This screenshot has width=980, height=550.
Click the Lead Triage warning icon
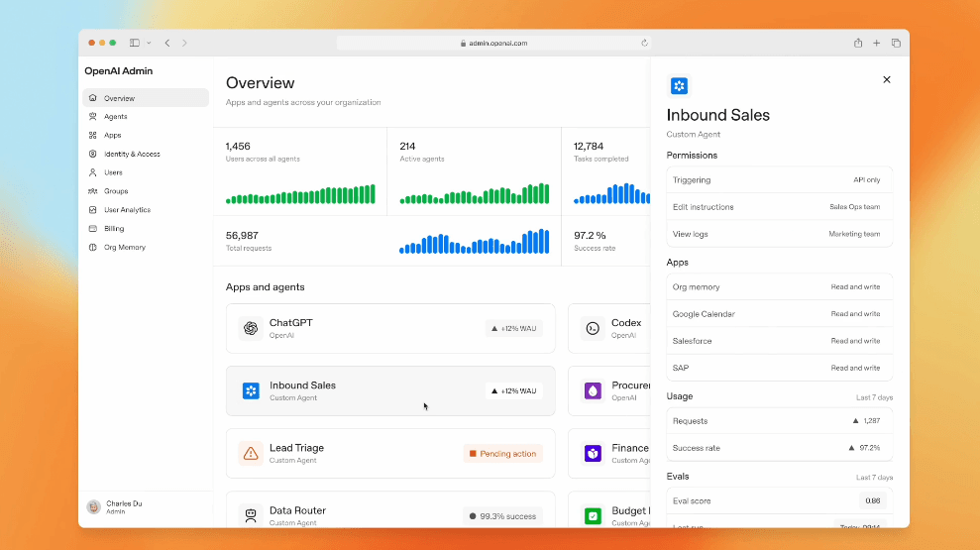click(x=251, y=454)
